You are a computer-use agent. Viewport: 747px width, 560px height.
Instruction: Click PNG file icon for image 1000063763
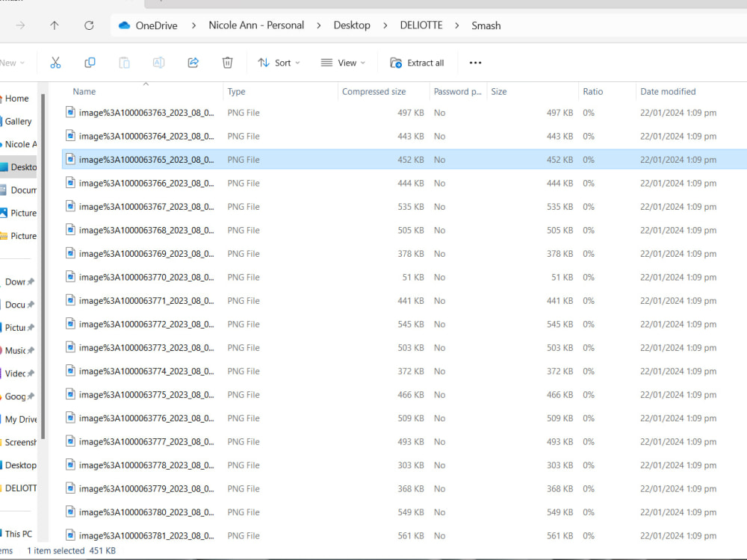(x=70, y=113)
